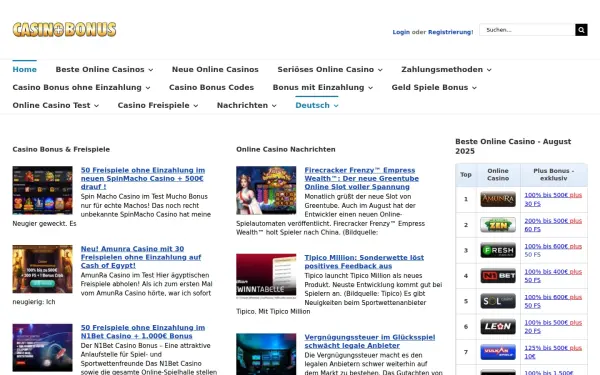Screen dimensions: 600x375
Task: Expand Geld Spiele Bonus chevron
Action: point(474,88)
